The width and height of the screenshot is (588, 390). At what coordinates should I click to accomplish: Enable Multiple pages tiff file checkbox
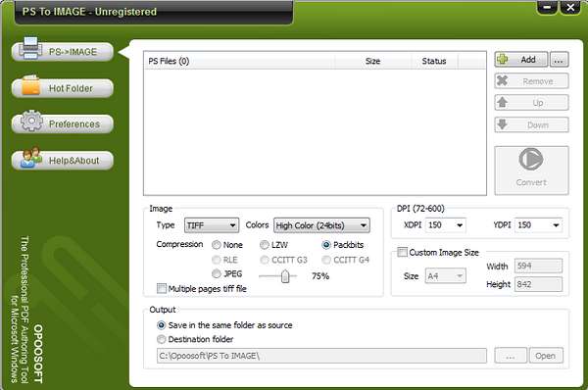coord(162,288)
